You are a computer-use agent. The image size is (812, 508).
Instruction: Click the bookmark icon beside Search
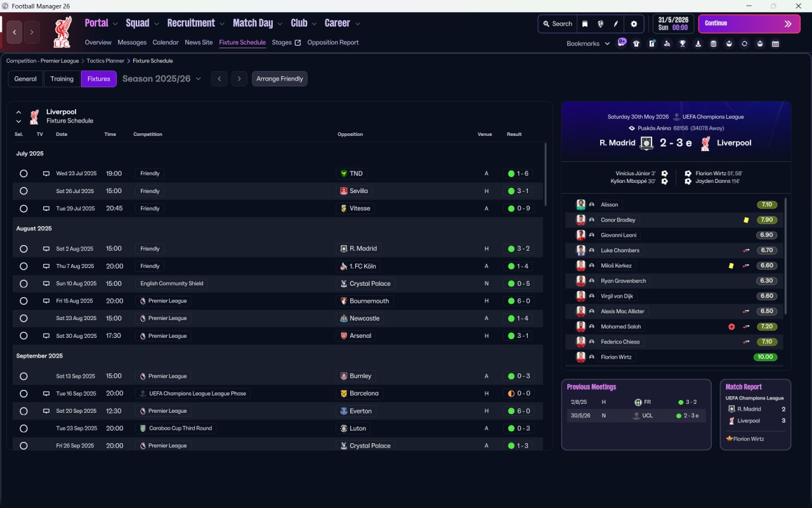[x=585, y=24]
